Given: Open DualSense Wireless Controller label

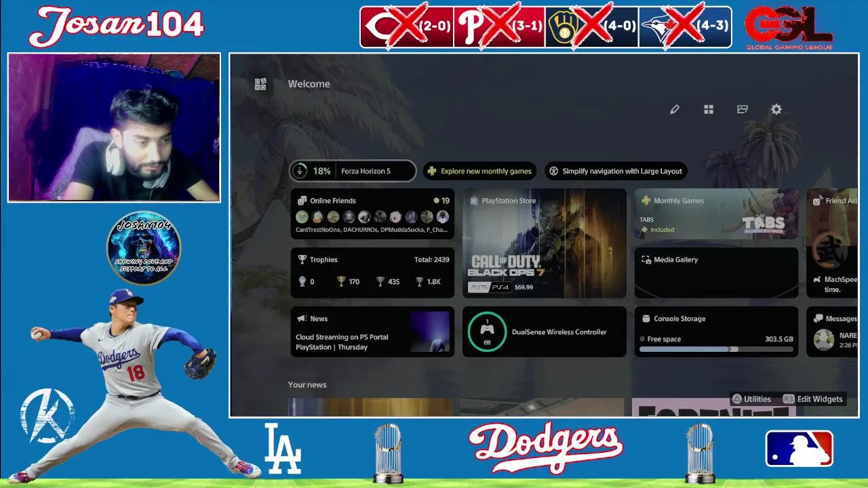Looking at the screenshot, I should pyautogui.click(x=559, y=332).
